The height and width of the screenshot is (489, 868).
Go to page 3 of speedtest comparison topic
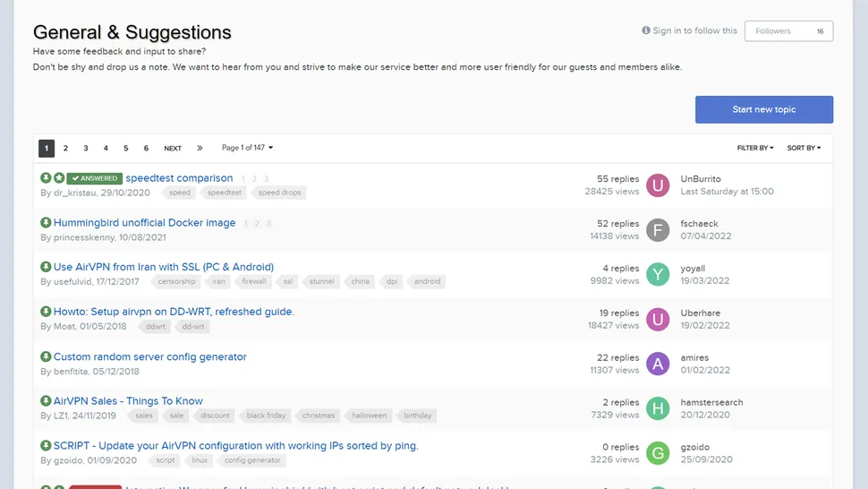point(266,179)
